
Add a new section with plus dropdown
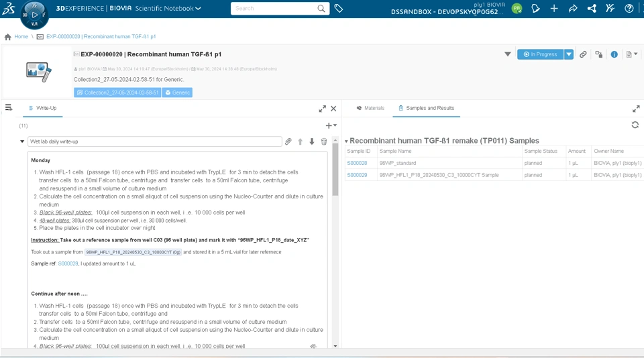pyautogui.click(x=331, y=125)
